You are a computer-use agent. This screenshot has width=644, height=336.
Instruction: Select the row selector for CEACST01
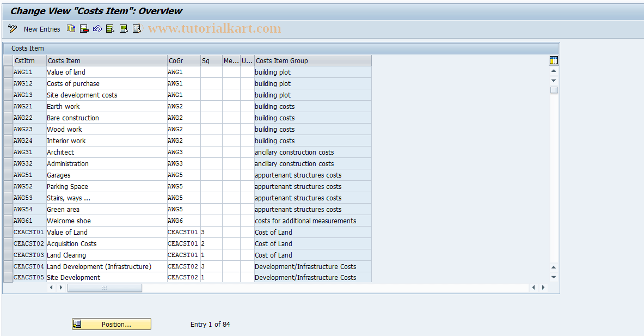(x=8, y=232)
